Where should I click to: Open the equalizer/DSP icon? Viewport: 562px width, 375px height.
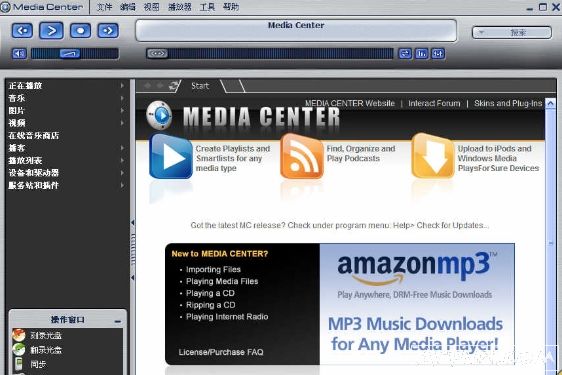coord(422,54)
